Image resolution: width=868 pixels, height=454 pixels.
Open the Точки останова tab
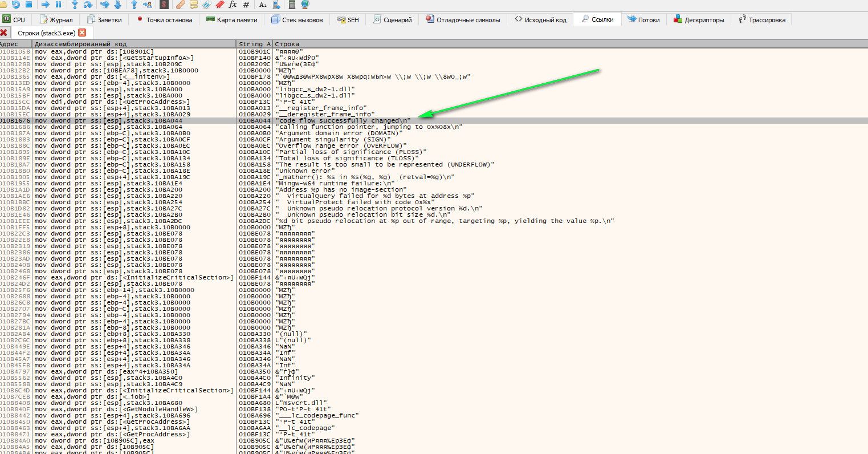coord(165,19)
